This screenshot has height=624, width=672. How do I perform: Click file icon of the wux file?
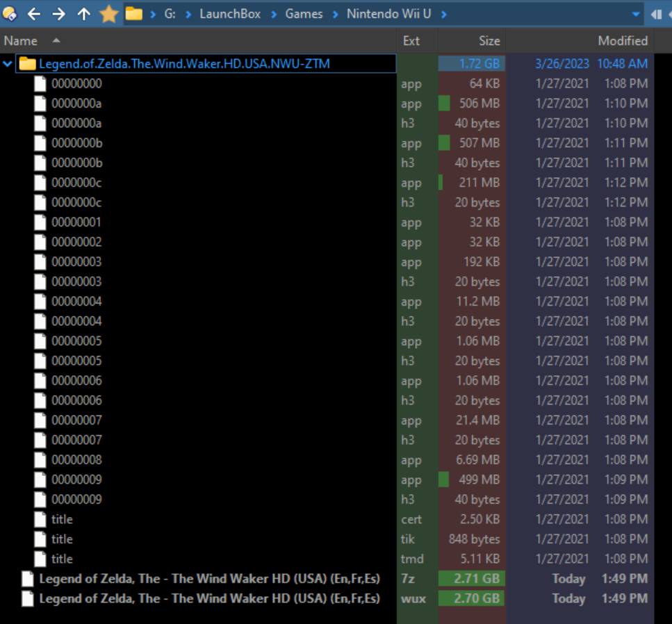click(28, 598)
